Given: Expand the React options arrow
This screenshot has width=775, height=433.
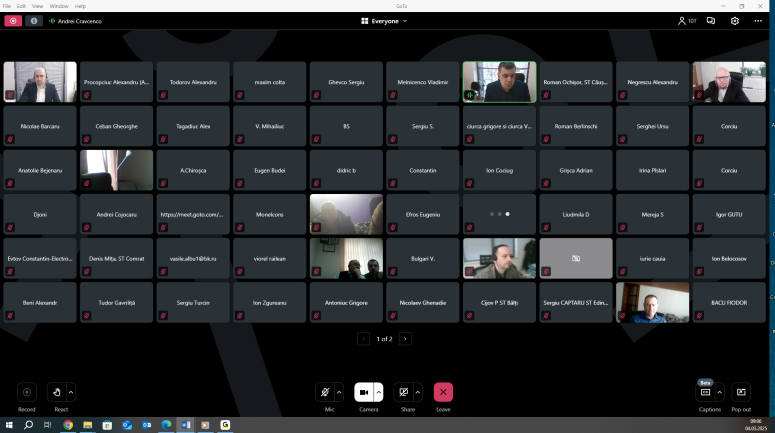Looking at the screenshot, I should tap(71, 392).
